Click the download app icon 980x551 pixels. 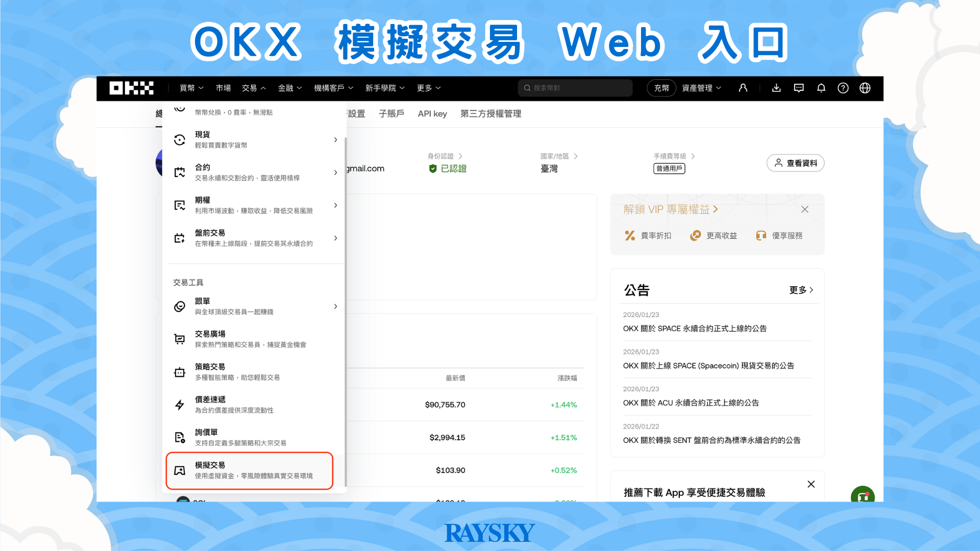coord(776,88)
